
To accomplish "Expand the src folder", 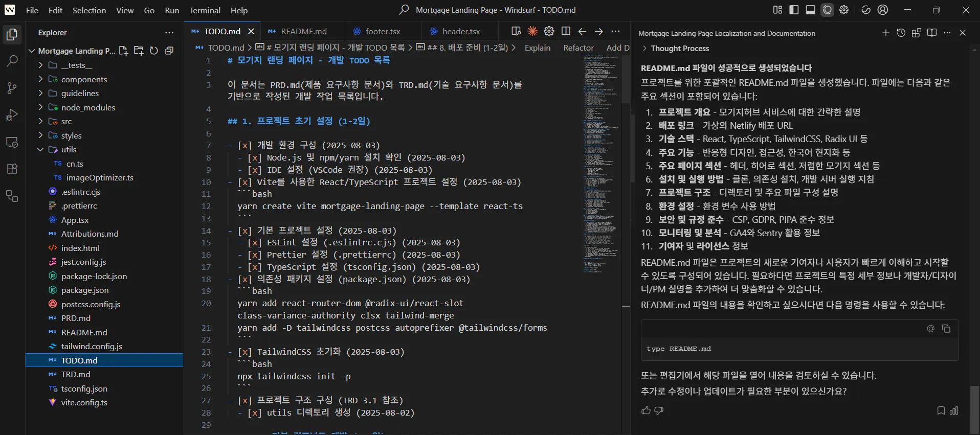I will [40, 121].
